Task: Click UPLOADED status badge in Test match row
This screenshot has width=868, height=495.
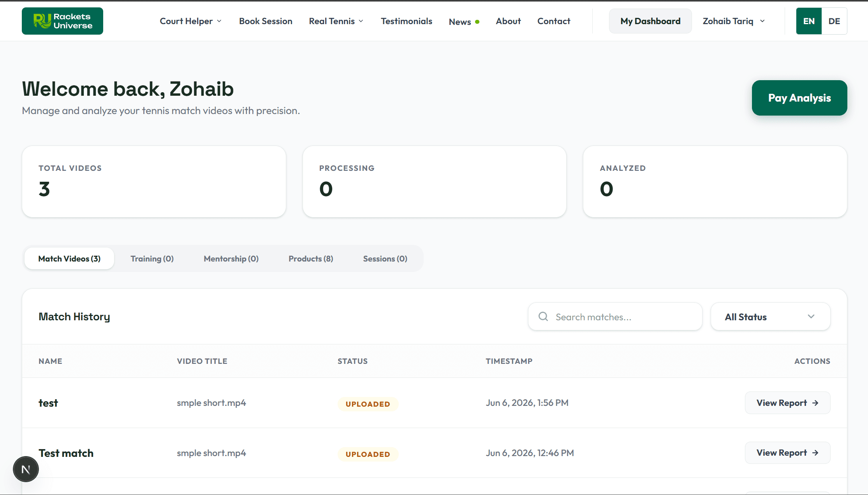Action: [x=368, y=454]
